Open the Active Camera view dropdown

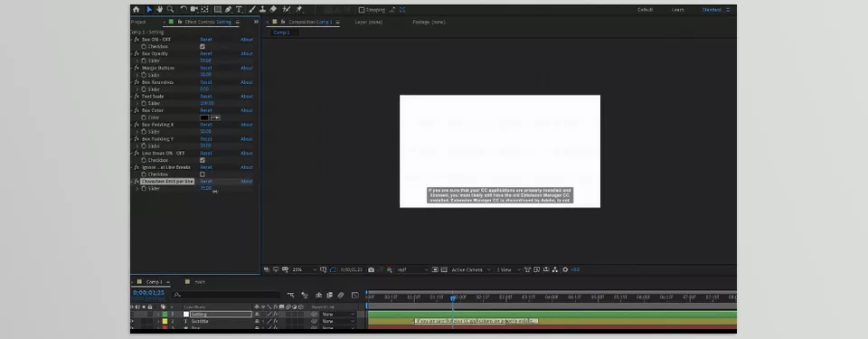(x=471, y=269)
